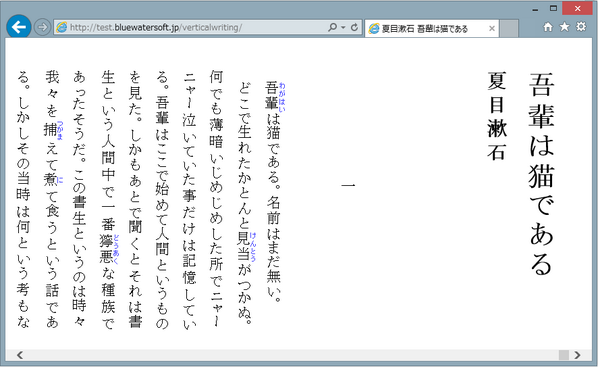This screenshot has height=367, width=598.
Task: Click the horizontal scrollbar thumb
Action: coord(564,355)
